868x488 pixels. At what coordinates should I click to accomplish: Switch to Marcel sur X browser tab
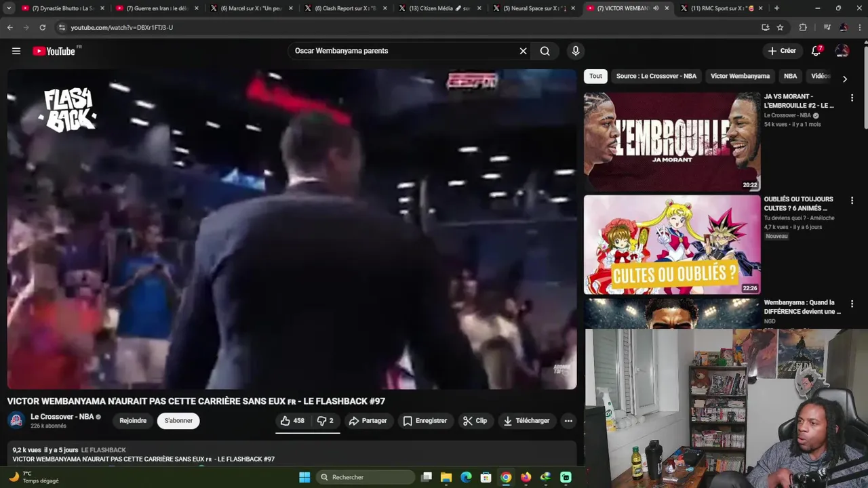[251, 8]
